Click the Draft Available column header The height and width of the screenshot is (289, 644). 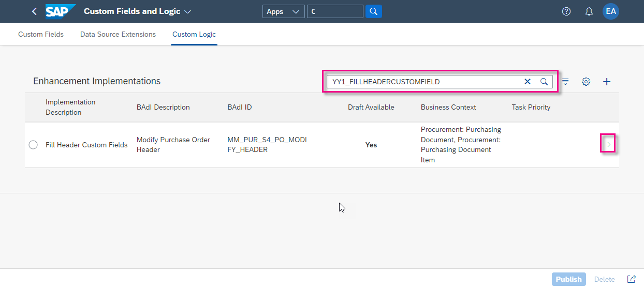371,107
